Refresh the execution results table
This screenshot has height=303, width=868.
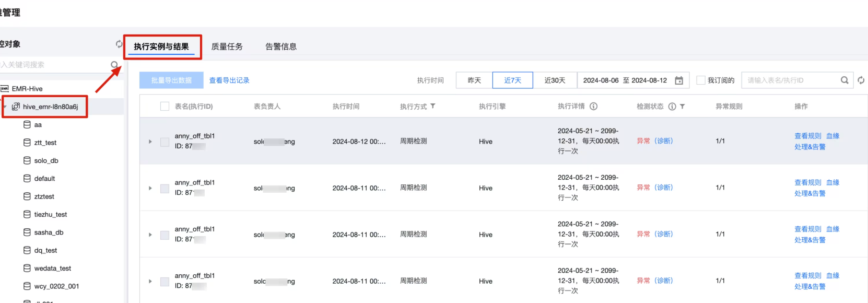pos(861,80)
